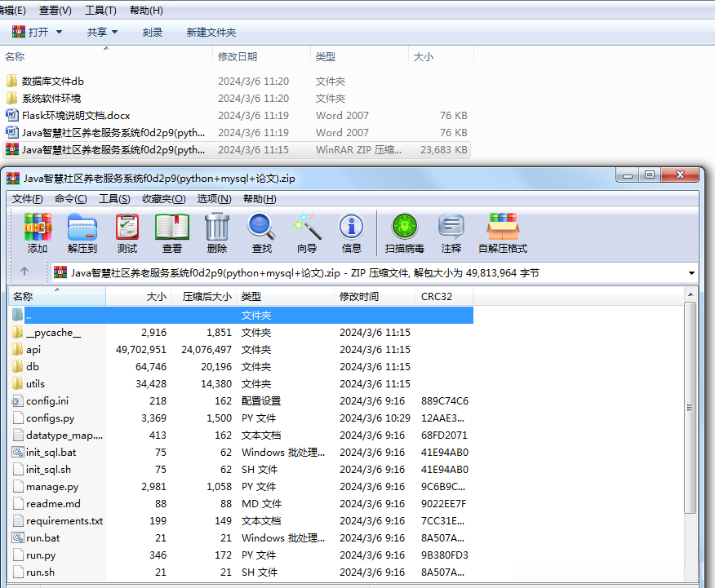The height and width of the screenshot is (588, 715).
Task: Sort by the 修改日期 column header in Explorer
Action: point(261,56)
